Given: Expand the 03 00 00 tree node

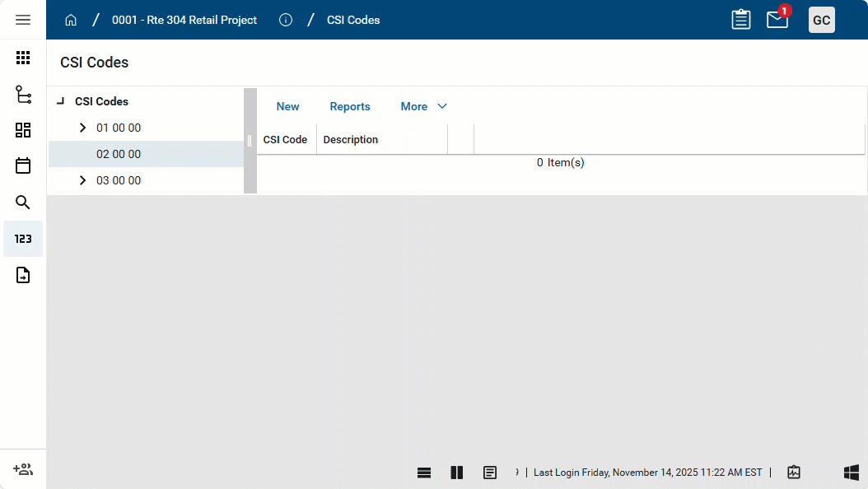Looking at the screenshot, I should (x=82, y=180).
